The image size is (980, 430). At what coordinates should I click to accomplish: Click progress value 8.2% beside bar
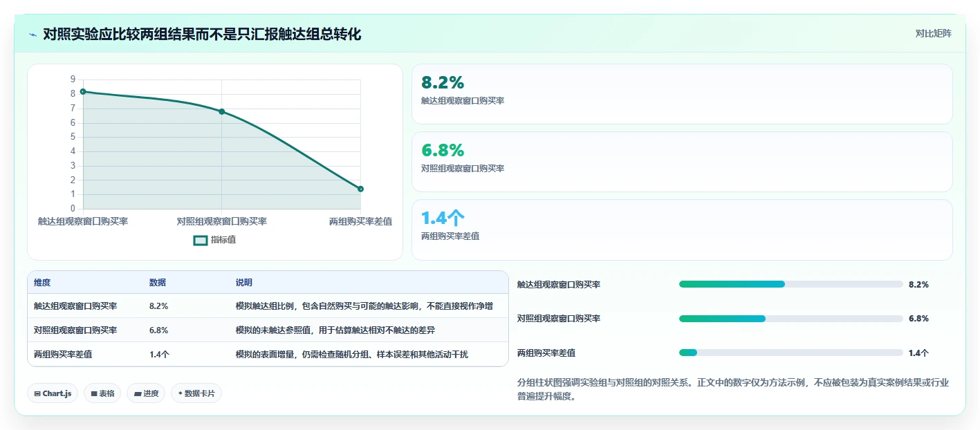918,284
